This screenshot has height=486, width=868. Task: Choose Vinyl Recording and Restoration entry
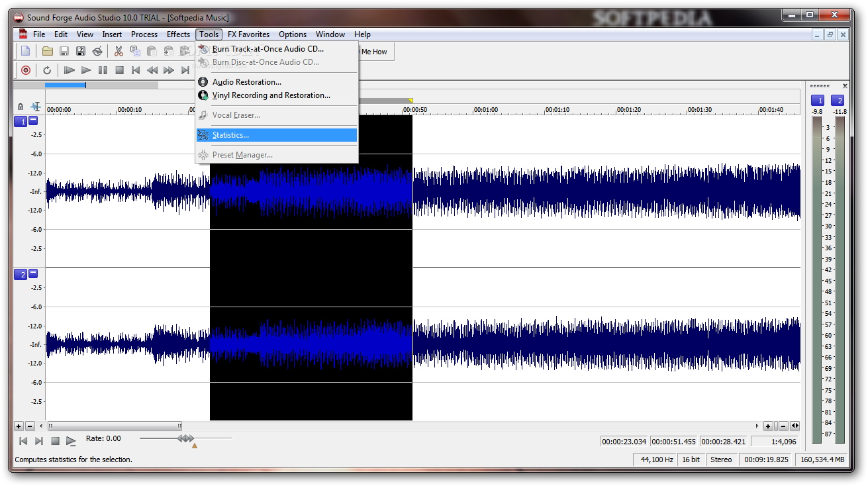(277, 95)
